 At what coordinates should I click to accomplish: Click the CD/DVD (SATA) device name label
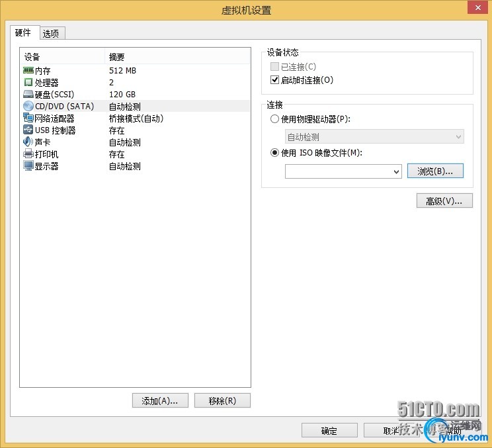[x=64, y=106]
